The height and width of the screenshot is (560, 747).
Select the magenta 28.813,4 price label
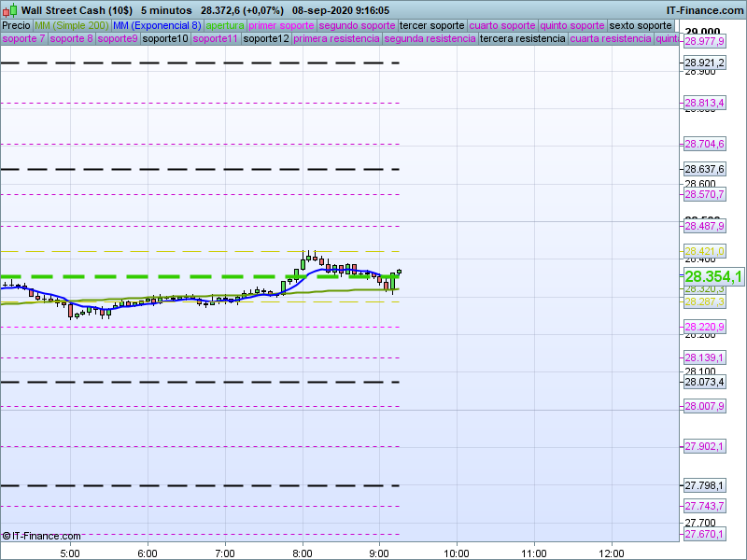click(705, 103)
